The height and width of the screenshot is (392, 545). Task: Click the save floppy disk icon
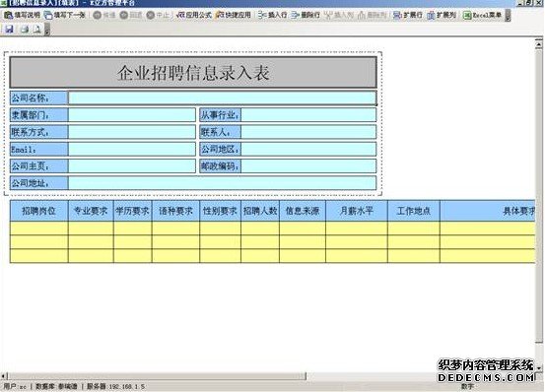pos(9,30)
